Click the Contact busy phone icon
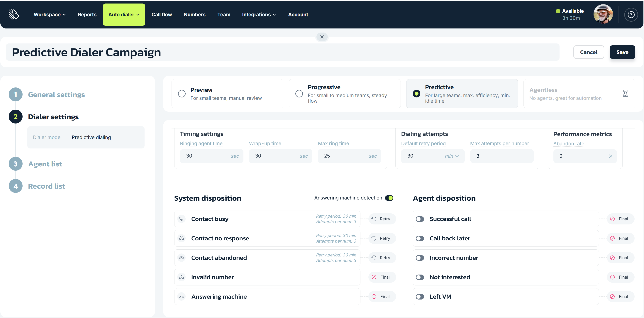This screenshot has width=644, height=318. (182, 219)
